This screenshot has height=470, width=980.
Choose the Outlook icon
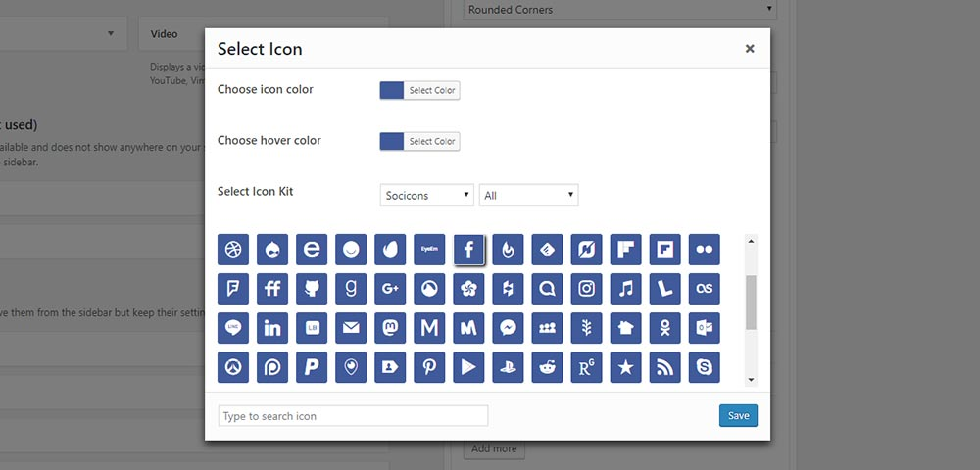tap(705, 328)
